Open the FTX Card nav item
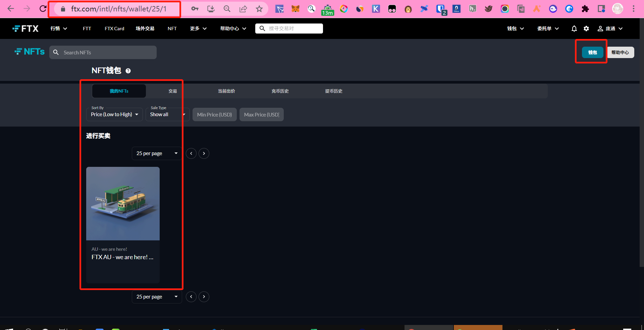644x330 pixels. (114, 29)
